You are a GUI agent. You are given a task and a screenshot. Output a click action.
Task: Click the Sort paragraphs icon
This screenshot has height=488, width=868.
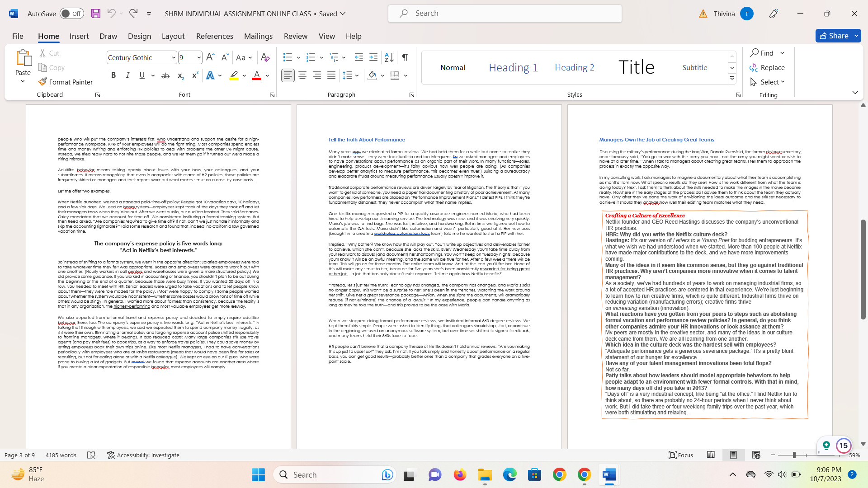point(389,57)
